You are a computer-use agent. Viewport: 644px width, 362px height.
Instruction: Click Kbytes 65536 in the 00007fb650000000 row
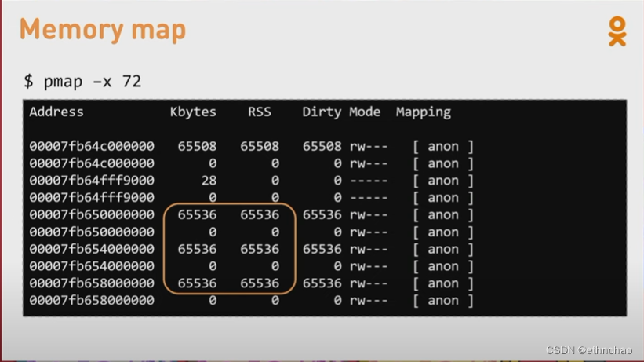coord(197,214)
